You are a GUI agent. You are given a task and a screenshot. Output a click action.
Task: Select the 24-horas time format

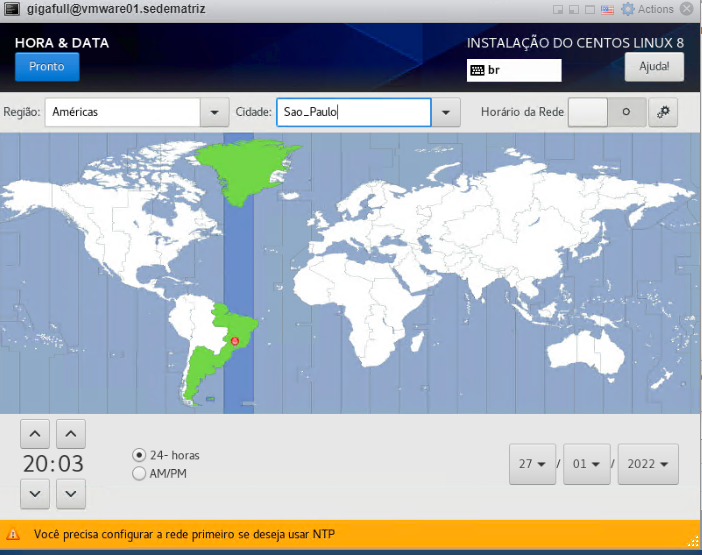click(166, 455)
